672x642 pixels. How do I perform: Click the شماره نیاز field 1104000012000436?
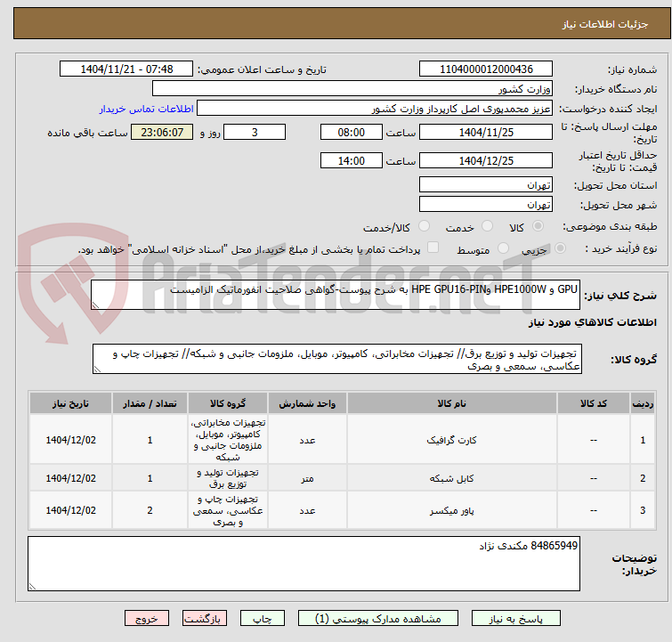pyautogui.click(x=486, y=69)
